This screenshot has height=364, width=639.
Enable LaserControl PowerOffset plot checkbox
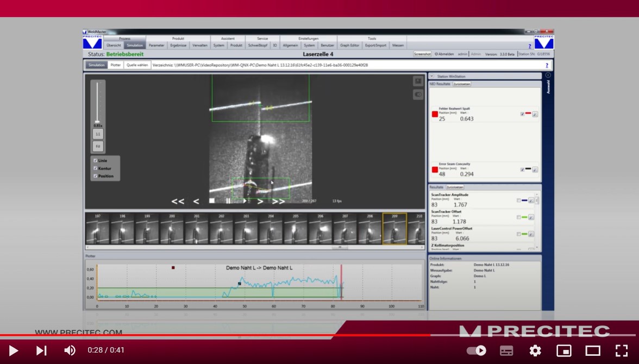coord(518,234)
